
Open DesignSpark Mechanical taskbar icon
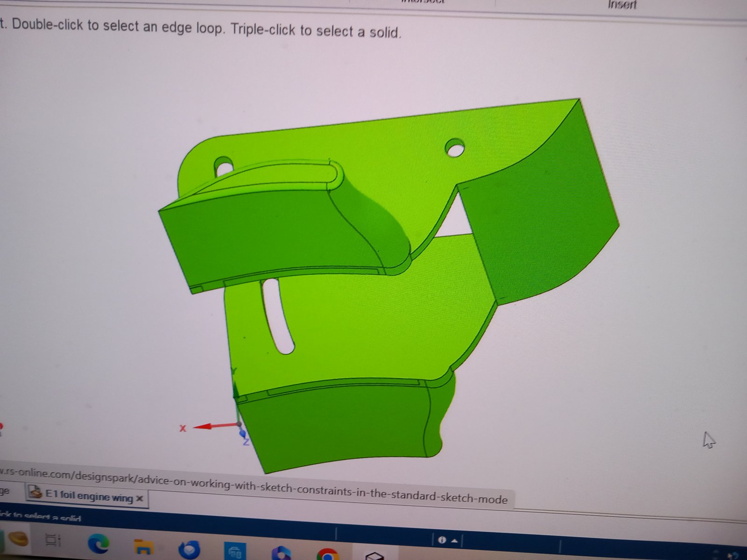click(374, 555)
